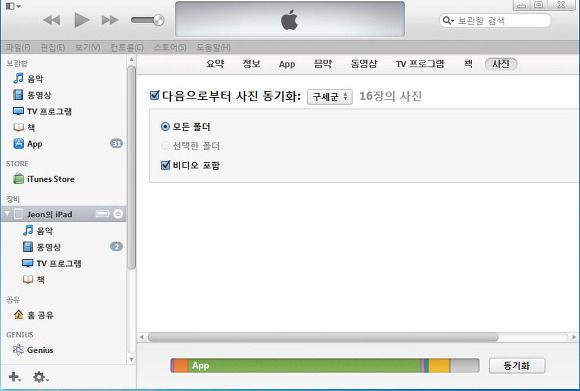
Task: Click the play button
Action: [x=82, y=20]
